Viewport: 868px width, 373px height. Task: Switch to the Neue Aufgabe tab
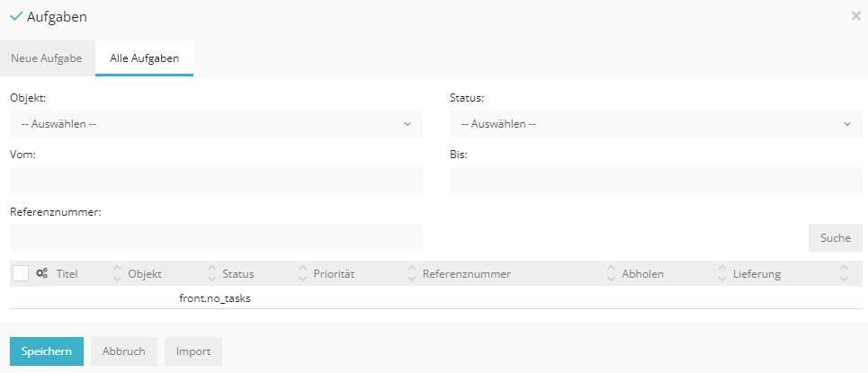coord(47,58)
